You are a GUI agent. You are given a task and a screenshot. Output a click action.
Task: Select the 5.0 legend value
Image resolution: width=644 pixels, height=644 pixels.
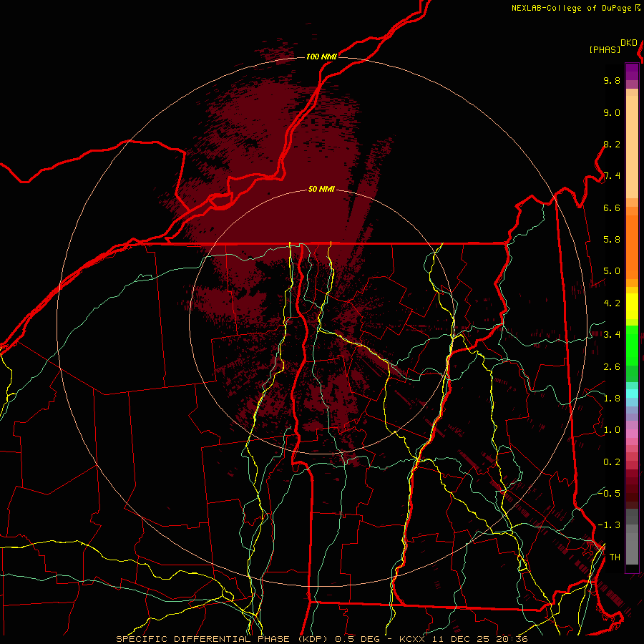pyautogui.click(x=612, y=271)
